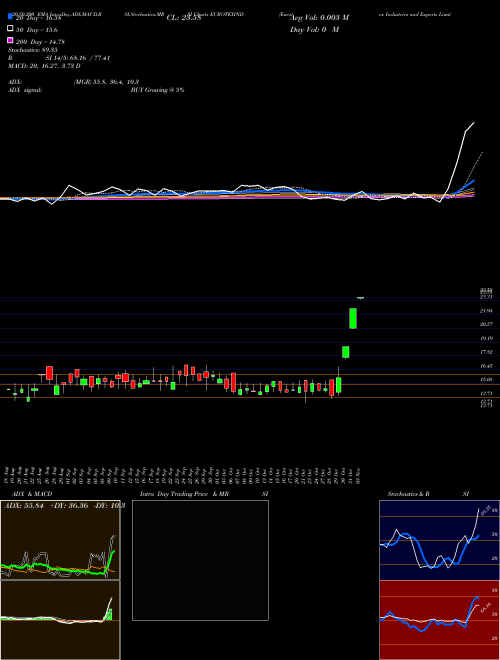This screenshot has height=660, width=500.
Task: Click the 'MACD: 20, 16.27, 3.73 D' reading
Action: coord(44,66)
